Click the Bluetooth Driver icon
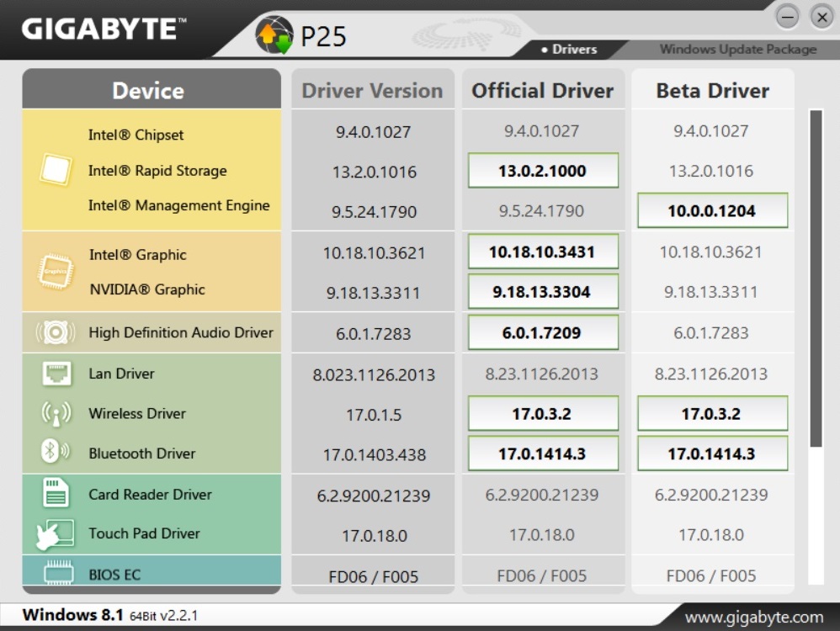 click(x=56, y=453)
